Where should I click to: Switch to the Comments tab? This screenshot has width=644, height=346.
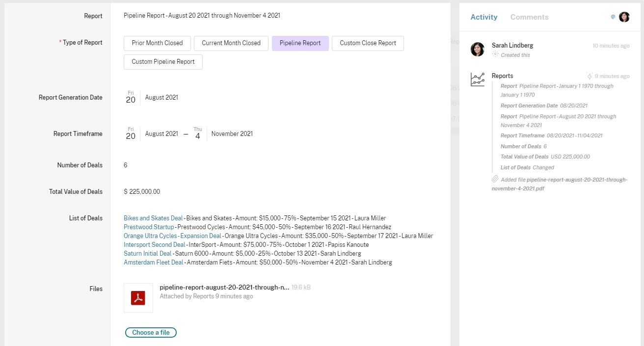529,17
